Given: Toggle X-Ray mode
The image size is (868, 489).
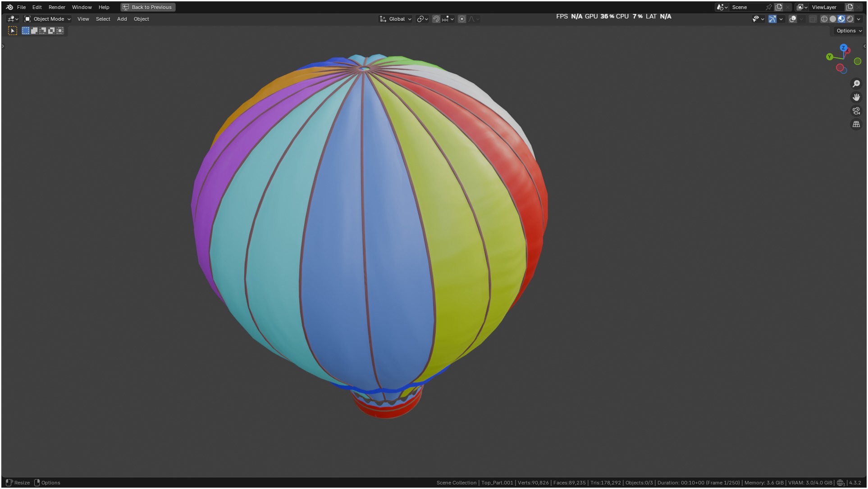Looking at the screenshot, I should (x=813, y=19).
